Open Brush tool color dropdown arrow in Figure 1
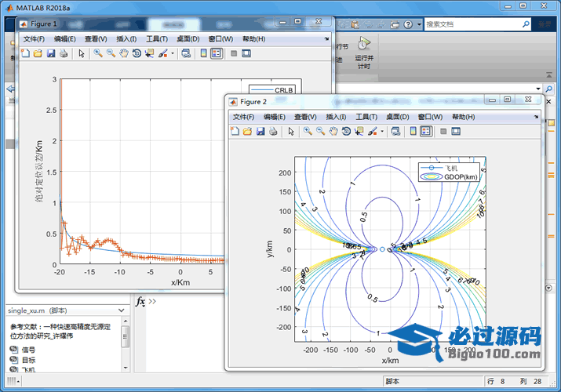The image size is (561, 392). pos(173,54)
